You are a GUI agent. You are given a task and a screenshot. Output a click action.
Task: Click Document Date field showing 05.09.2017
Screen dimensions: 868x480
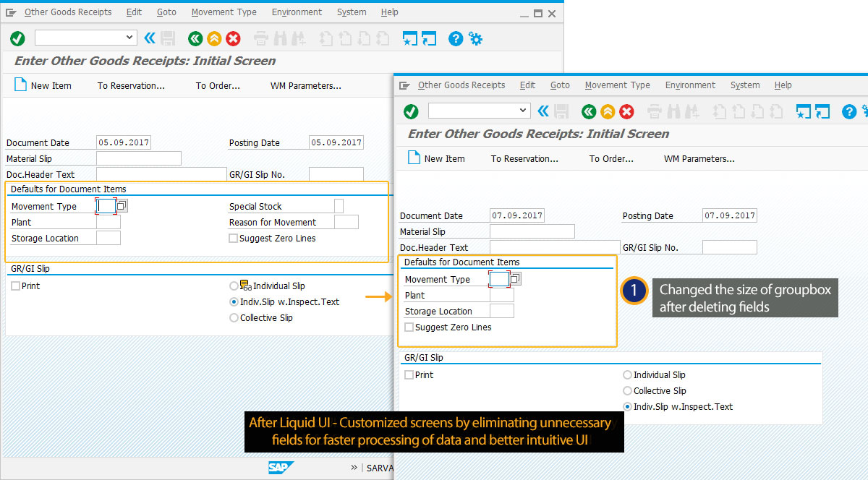click(124, 142)
